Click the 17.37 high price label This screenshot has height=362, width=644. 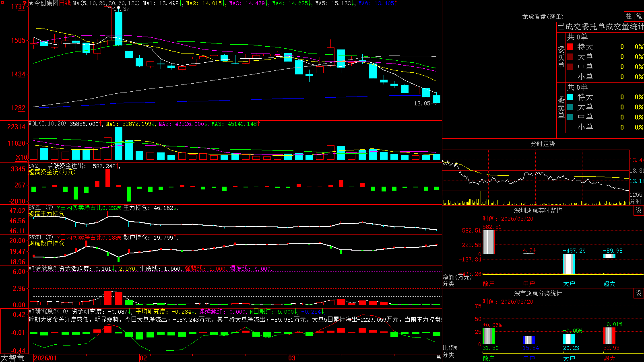click(121, 9)
